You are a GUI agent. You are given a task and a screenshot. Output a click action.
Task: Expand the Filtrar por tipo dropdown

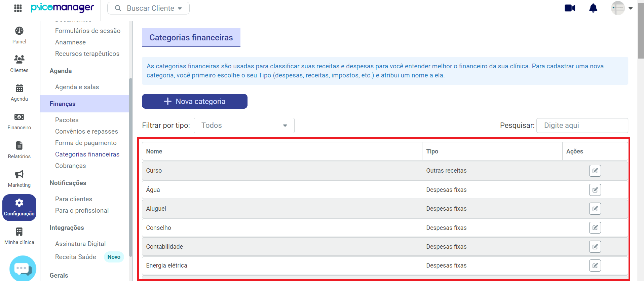click(244, 126)
